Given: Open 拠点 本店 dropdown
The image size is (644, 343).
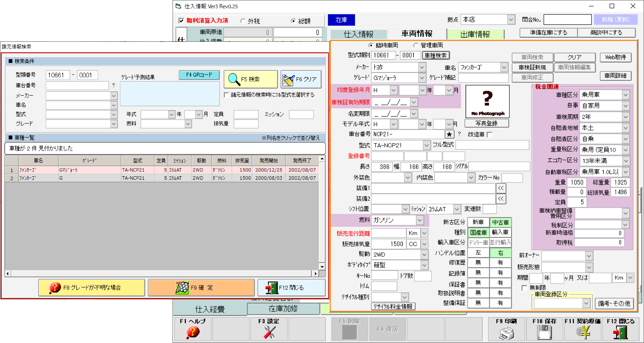Looking at the screenshot, I should pos(511,20).
